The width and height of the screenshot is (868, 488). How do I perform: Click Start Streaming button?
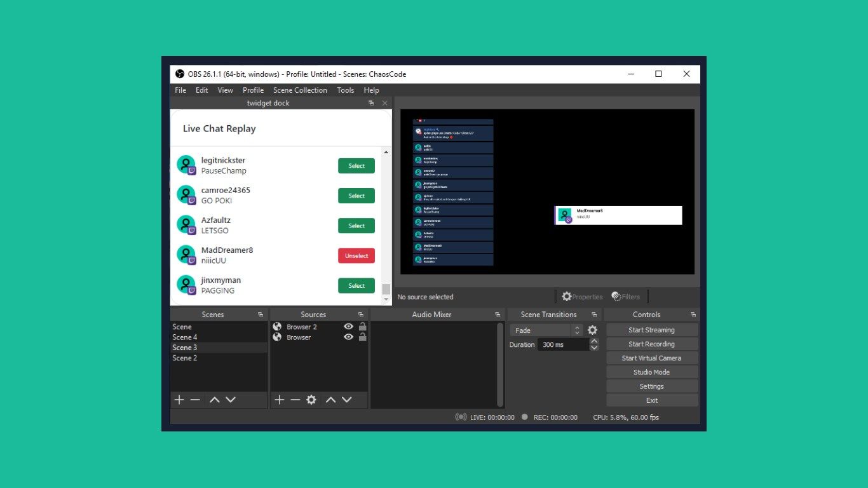click(652, 330)
